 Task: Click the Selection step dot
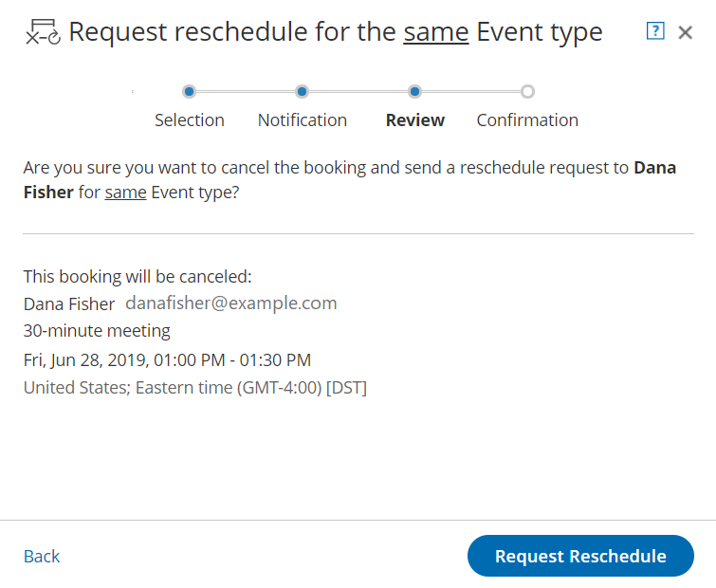click(190, 92)
